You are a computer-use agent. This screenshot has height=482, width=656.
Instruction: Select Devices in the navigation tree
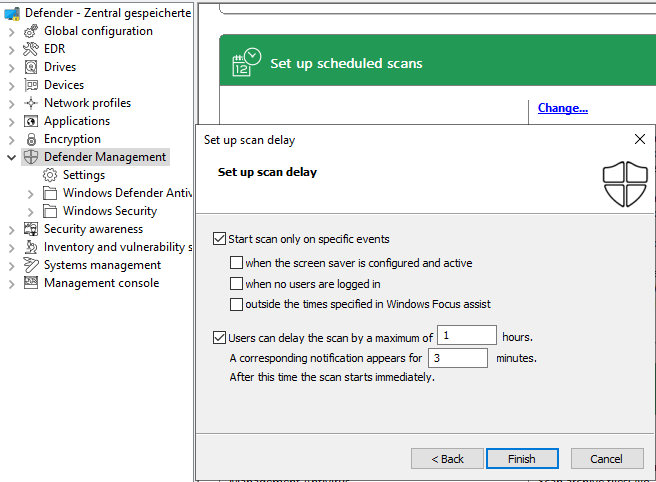tap(64, 85)
